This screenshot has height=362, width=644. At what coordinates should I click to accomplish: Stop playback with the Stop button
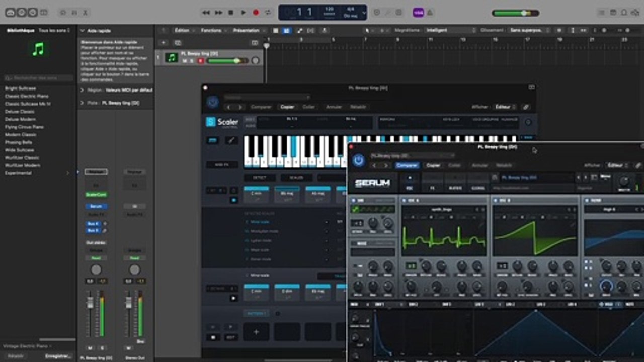pyautogui.click(x=231, y=13)
